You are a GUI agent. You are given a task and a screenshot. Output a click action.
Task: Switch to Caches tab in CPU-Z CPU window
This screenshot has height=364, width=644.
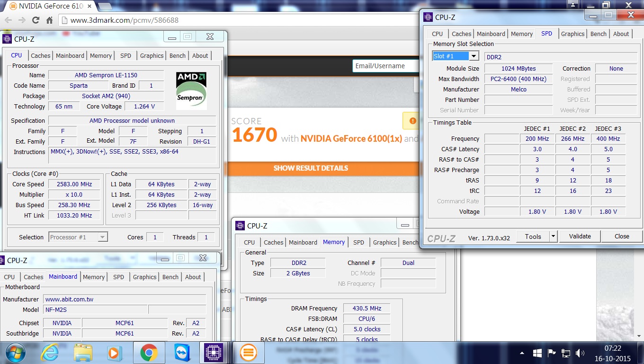41,55
